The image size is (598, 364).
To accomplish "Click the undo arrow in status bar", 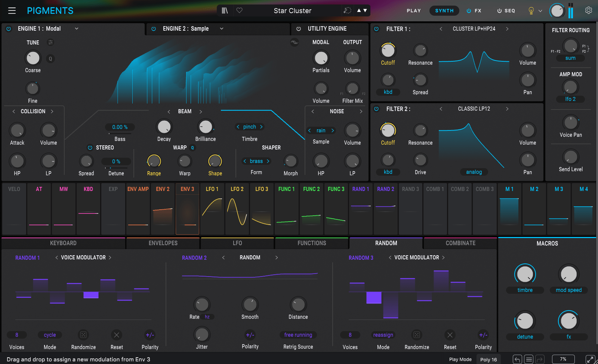I will pyautogui.click(x=517, y=360).
